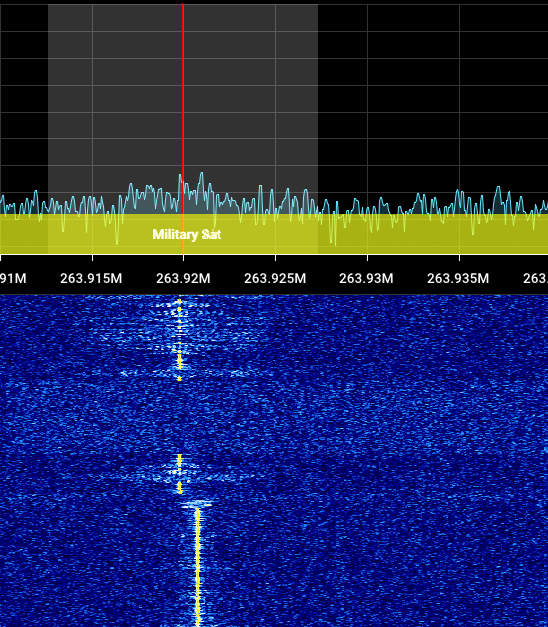Click the middle yellow burst in the waterfall
This screenshot has width=548, height=627.
click(x=180, y=474)
